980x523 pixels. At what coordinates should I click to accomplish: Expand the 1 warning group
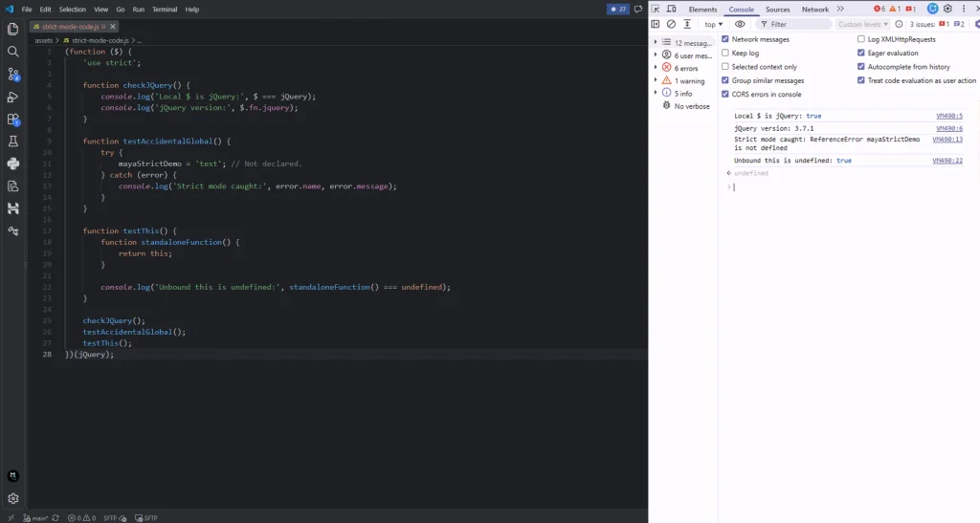click(656, 80)
